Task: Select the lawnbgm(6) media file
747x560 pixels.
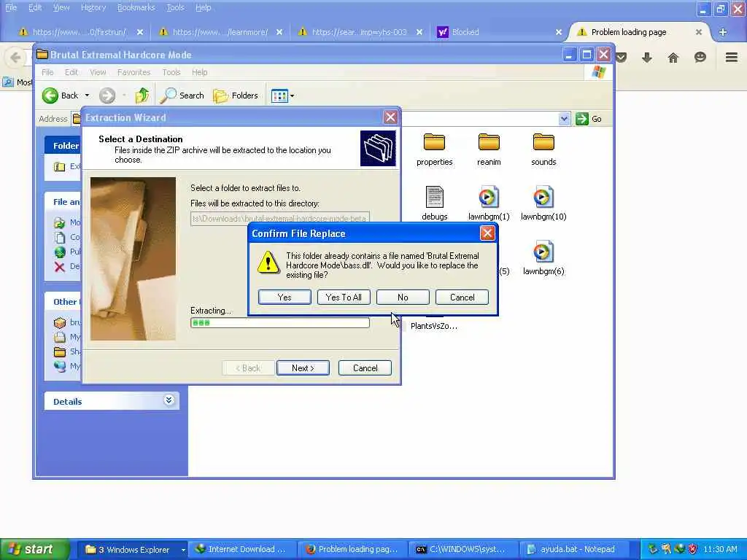Action: click(543, 258)
